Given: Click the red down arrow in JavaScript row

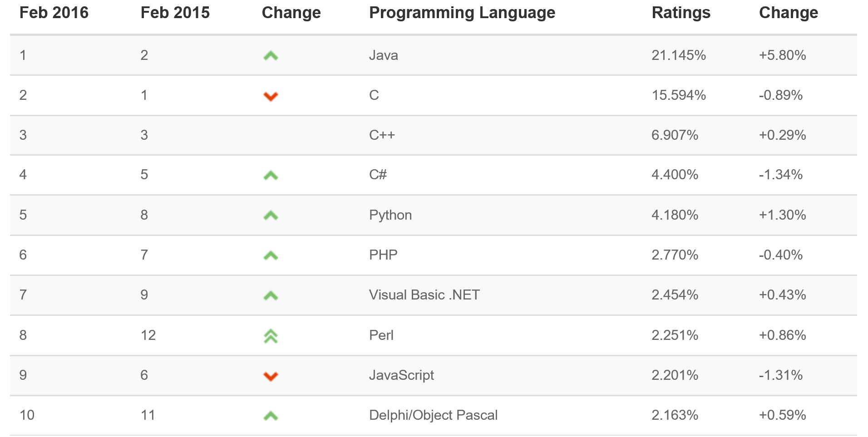Looking at the screenshot, I should coord(271,376).
